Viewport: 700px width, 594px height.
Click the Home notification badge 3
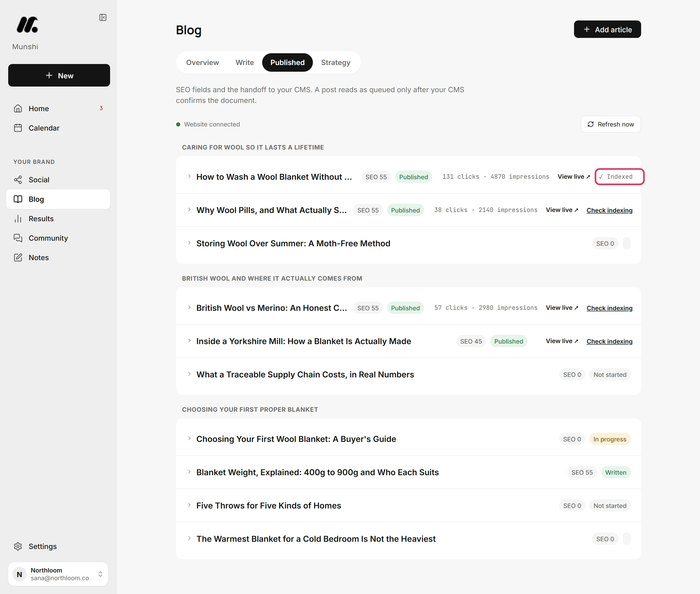point(101,108)
